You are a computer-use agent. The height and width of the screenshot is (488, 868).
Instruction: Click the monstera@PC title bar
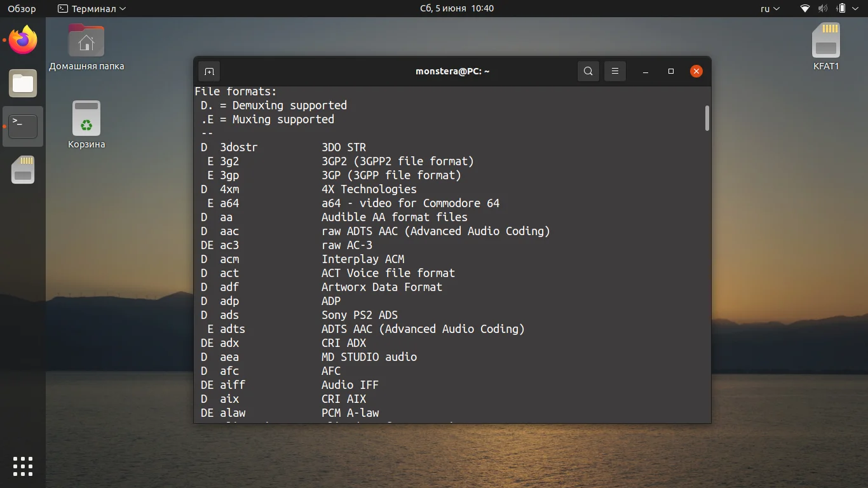point(453,71)
